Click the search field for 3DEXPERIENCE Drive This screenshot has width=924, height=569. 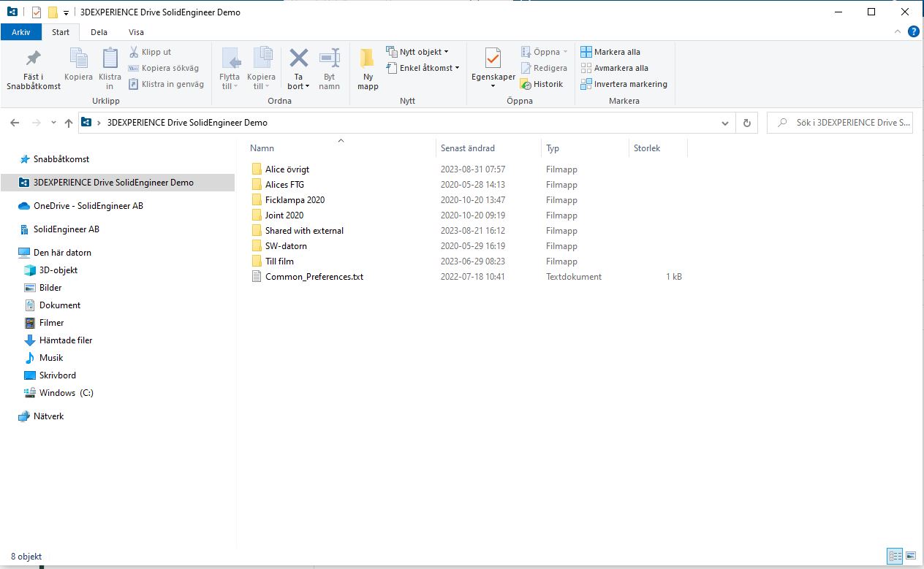click(x=848, y=123)
